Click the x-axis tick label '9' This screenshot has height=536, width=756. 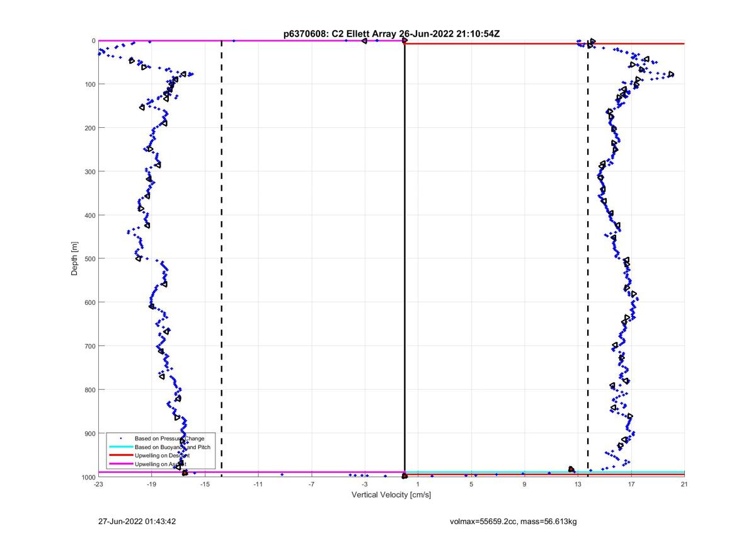pyautogui.click(x=524, y=484)
